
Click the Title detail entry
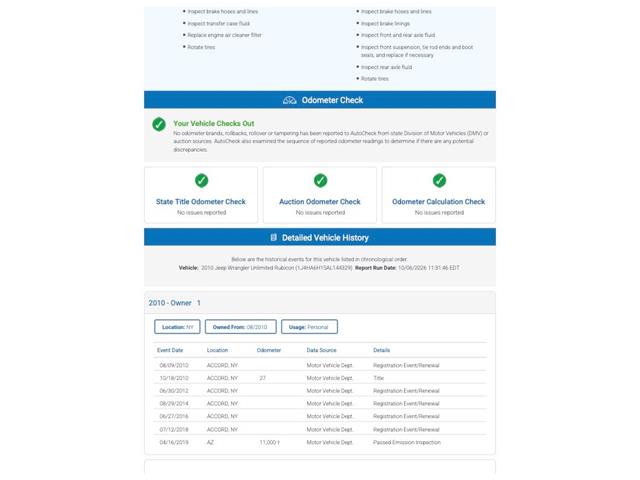tap(378, 378)
